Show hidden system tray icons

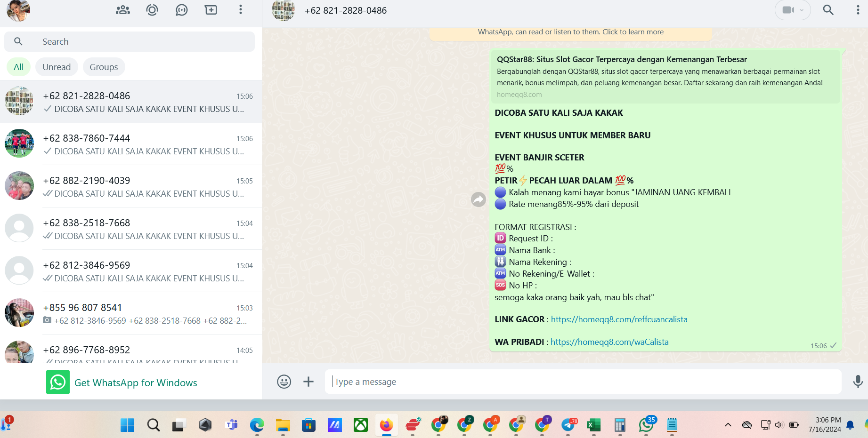728,425
